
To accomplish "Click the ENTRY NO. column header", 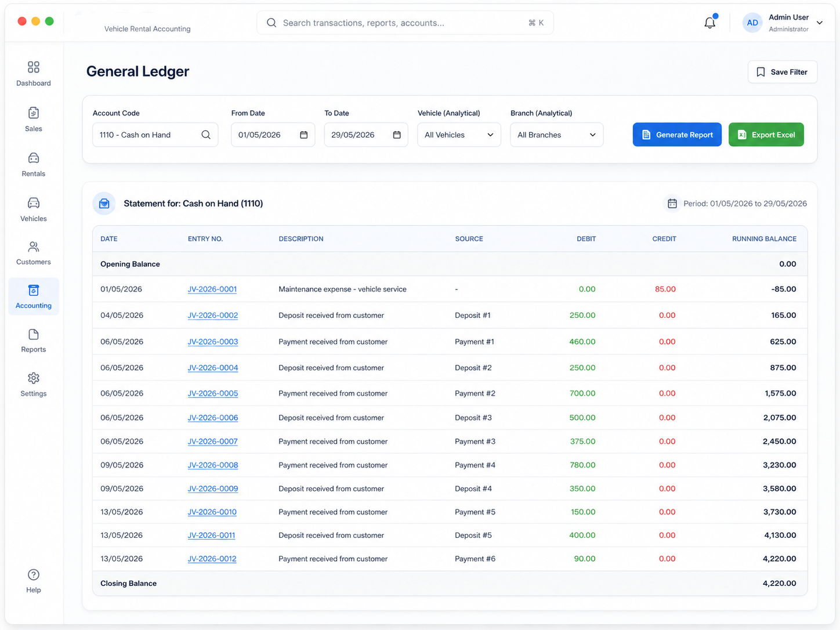I will pyautogui.click(x=205, y=239).
